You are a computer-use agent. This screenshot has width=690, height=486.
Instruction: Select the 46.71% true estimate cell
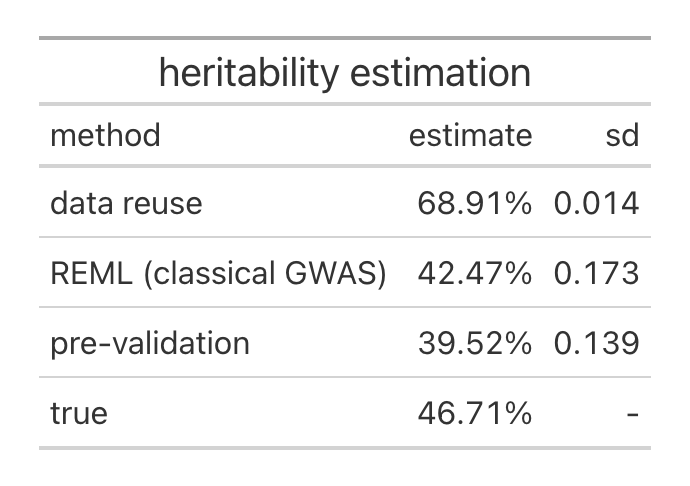[x=475, y=412]
